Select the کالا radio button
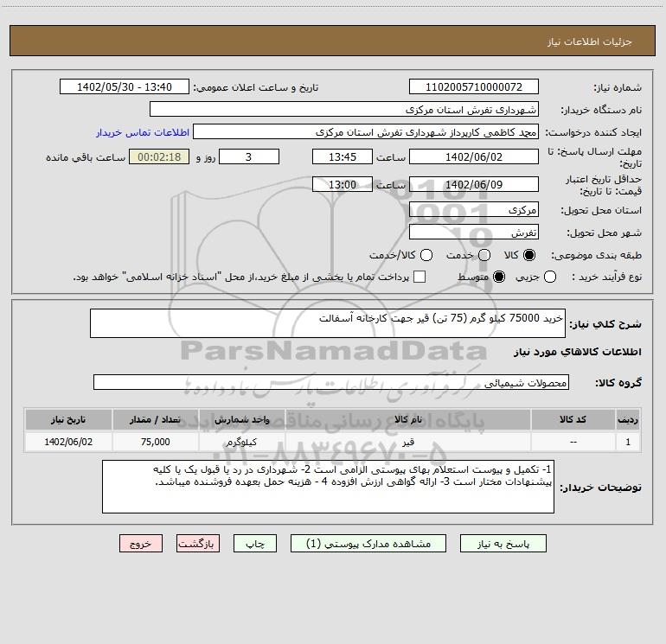This screenshot has height=644, width=666. (x=528, y=255)
